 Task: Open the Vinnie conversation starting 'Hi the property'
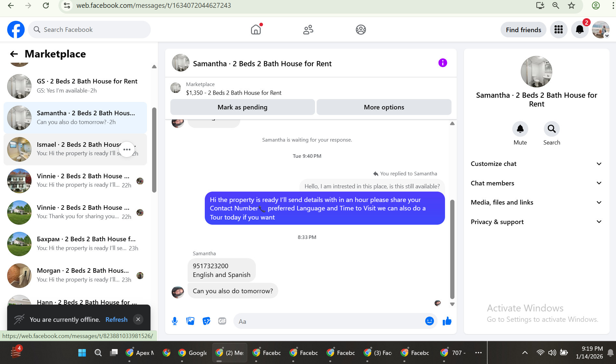coord(75,181)
